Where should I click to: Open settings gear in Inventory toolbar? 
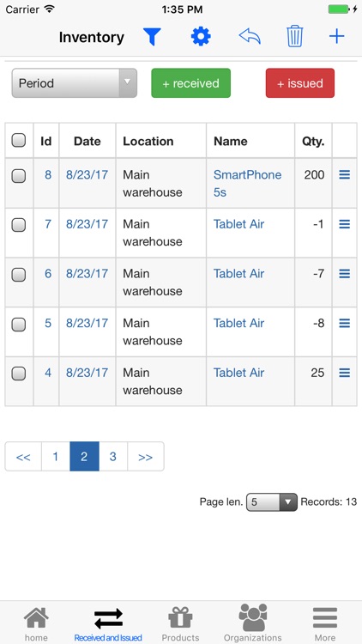201,37
